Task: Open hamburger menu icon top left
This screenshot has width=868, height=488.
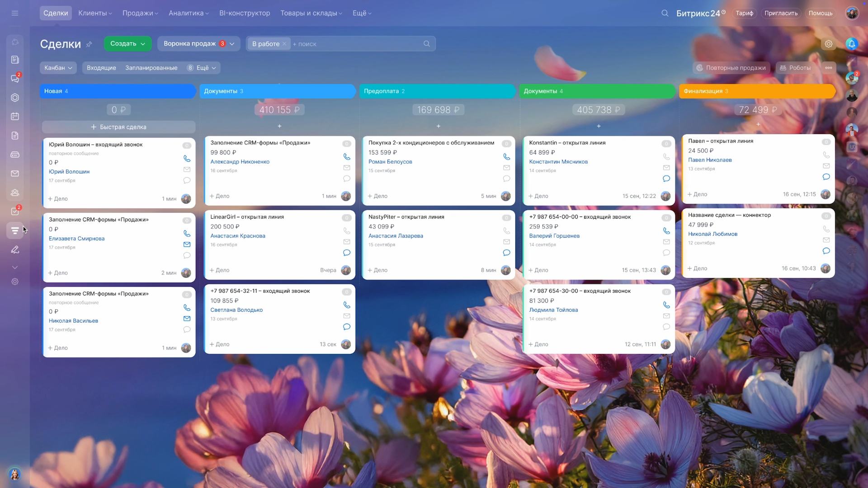Action: pyautogui.click(x=15, y=13)
